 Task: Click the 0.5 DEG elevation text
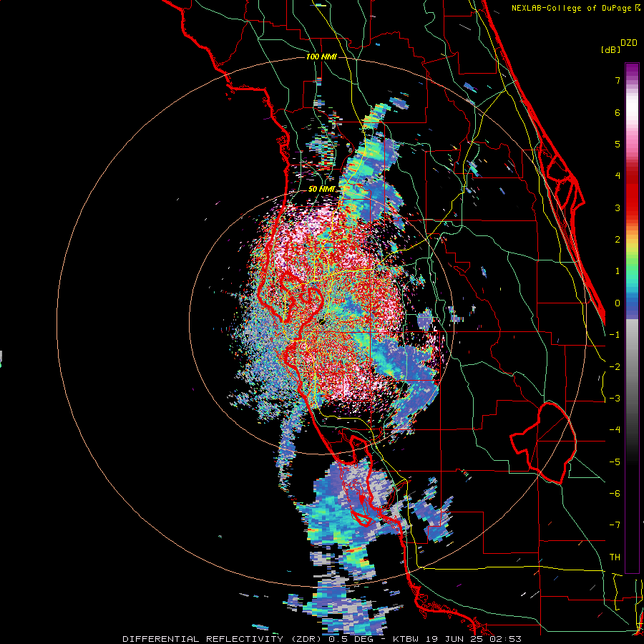(351, 639)
